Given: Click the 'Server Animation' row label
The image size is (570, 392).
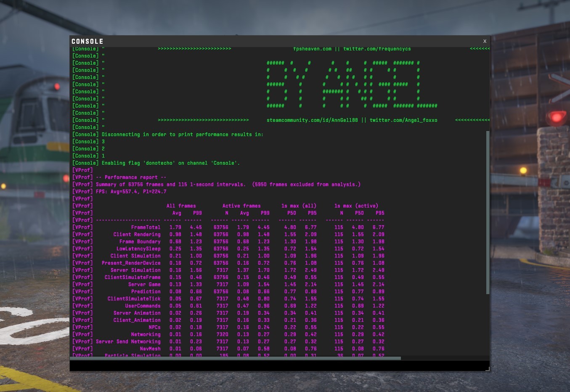Looking at the screenshot, I should [137, 313].
